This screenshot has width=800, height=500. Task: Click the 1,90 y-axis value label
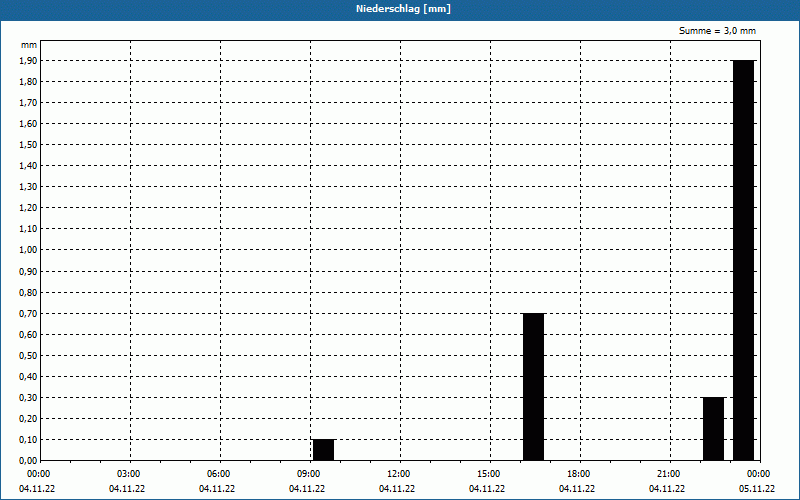[28, 61]
